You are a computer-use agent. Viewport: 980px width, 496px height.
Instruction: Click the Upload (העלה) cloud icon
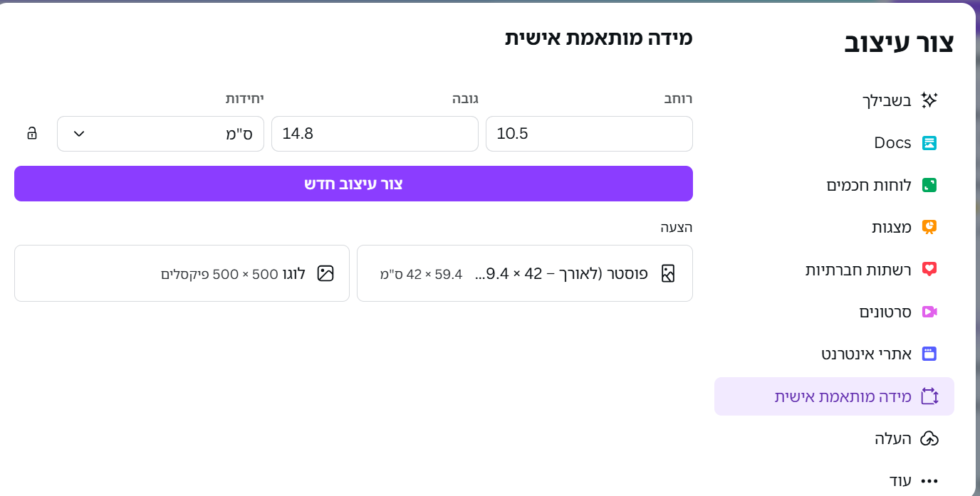930,439
